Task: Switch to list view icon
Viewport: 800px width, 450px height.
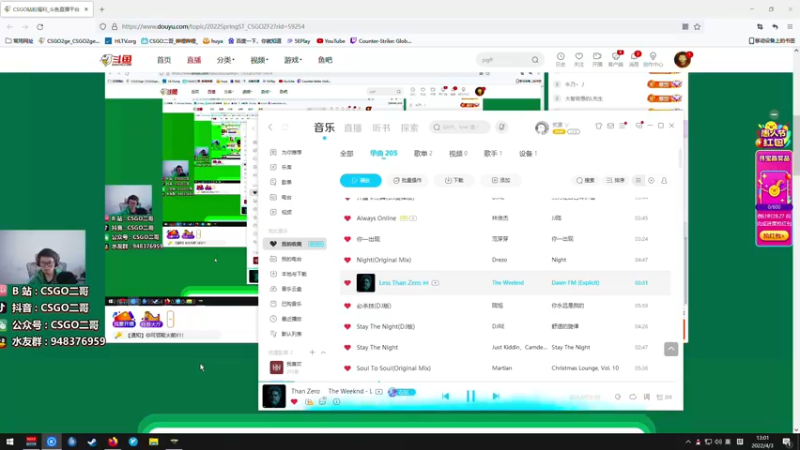Action: (x=638, y=181)
